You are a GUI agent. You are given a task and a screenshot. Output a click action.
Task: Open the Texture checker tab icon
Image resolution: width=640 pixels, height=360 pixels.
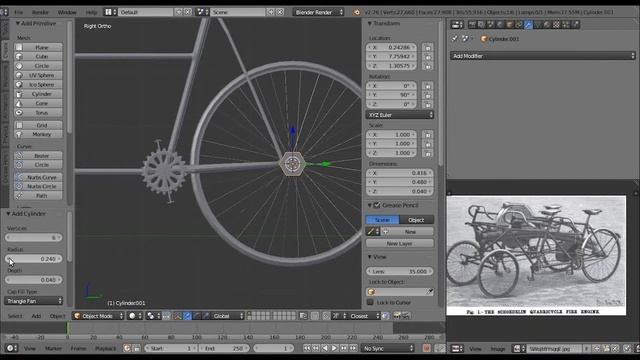[556, 25]
